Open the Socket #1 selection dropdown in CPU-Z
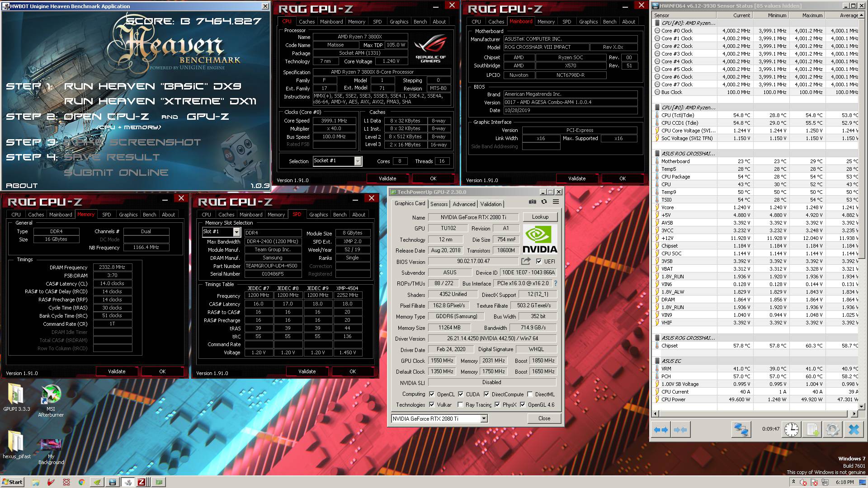 pyautogui.click(x=337, y=161)
